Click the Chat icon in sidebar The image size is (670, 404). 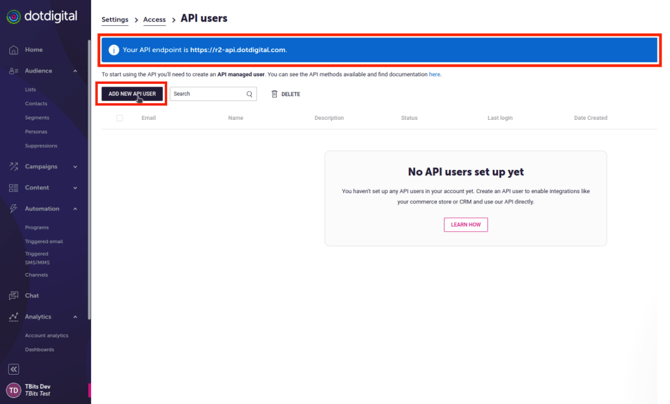pos(13,296)
